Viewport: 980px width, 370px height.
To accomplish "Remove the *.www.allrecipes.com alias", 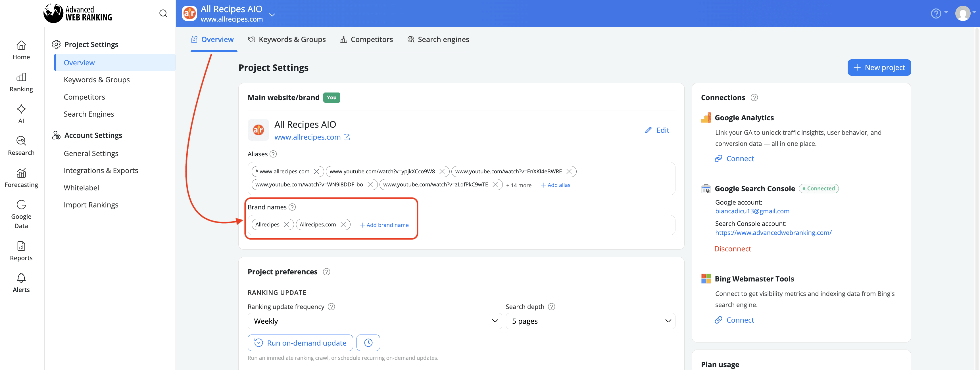I will pyautogui.click(x=316, y=172).
